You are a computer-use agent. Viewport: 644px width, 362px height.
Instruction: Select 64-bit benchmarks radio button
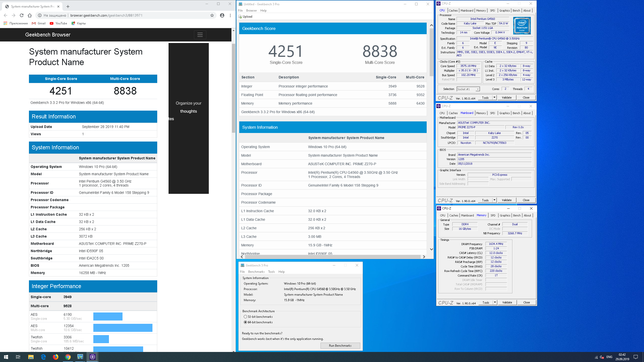[x=245, y=322]
